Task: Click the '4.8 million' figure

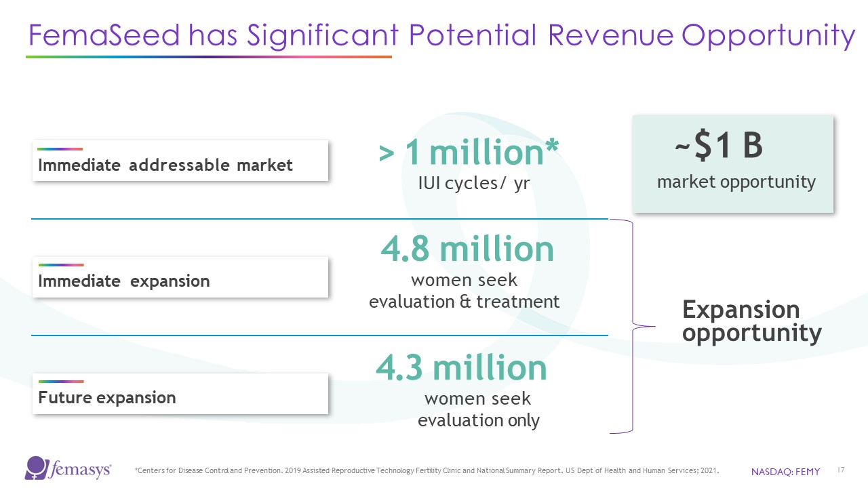Action: [x=467, y=249]
